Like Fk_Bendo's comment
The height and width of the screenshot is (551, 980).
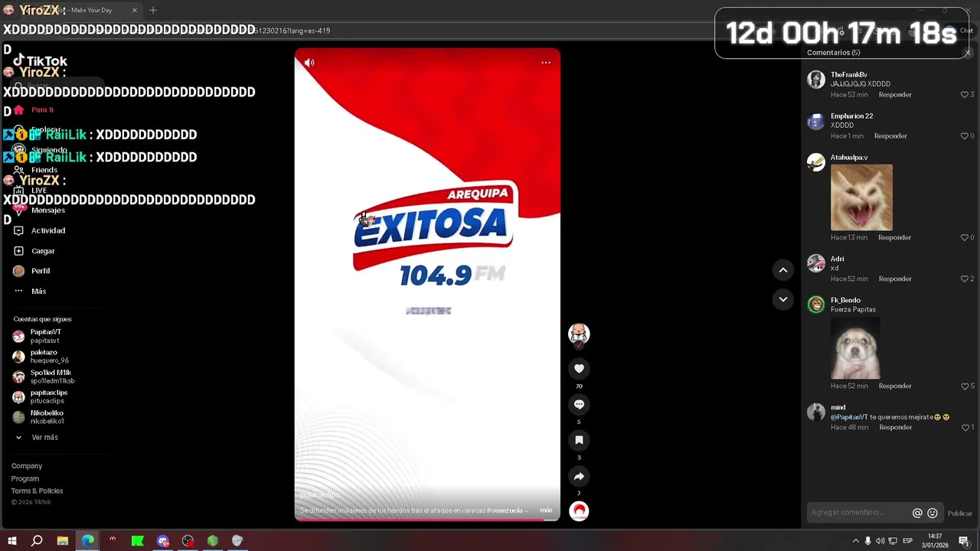965,386
